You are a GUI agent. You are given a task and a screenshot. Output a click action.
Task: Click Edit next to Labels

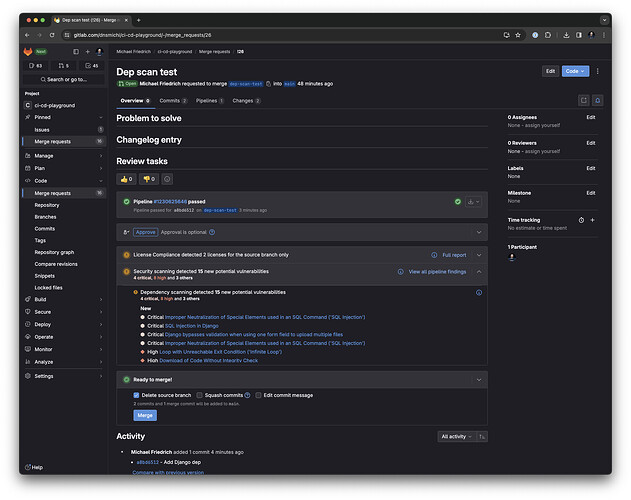pyautogui.click(x=590, y=168)
